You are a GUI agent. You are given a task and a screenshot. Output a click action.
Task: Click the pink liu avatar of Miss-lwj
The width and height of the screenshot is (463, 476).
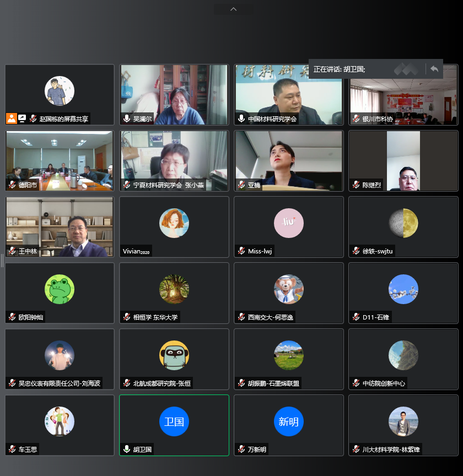pos(289,223)
